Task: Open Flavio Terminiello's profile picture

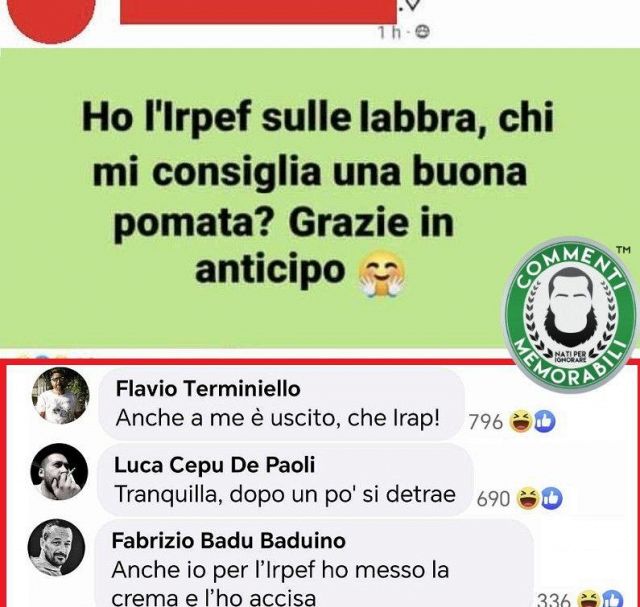Action: [x=60, y=395]
